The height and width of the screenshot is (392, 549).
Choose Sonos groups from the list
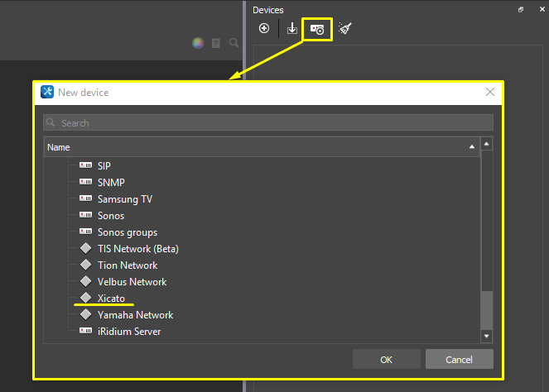coord(127,232)
